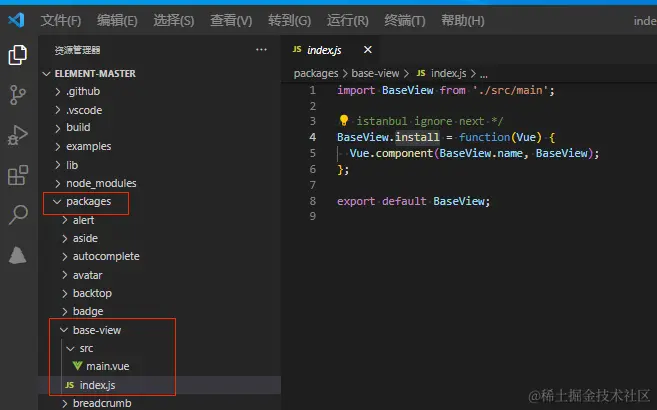Screen dimensions: 657x410
Task: Open the Run and Debug view
Action: pyautogui.click(x=18, y=135)
